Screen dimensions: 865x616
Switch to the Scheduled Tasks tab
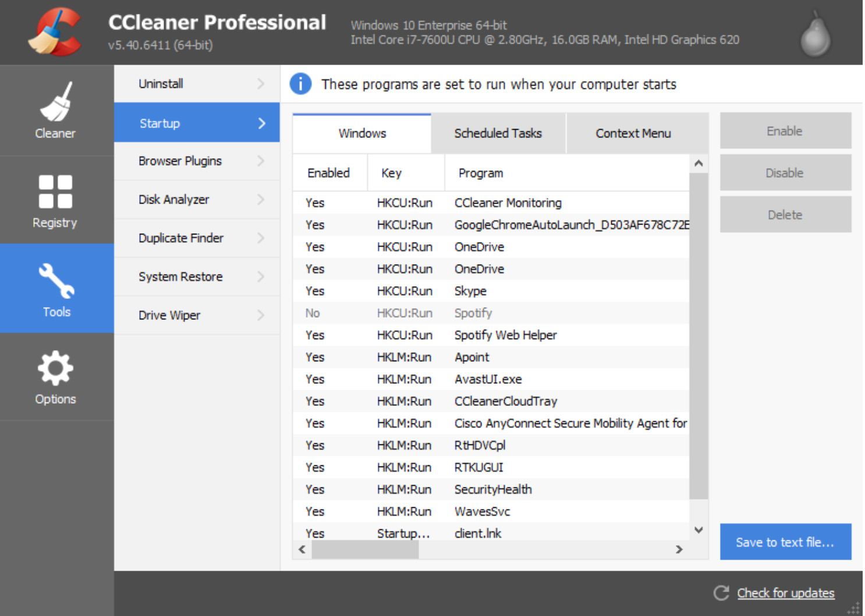[498, 133]
